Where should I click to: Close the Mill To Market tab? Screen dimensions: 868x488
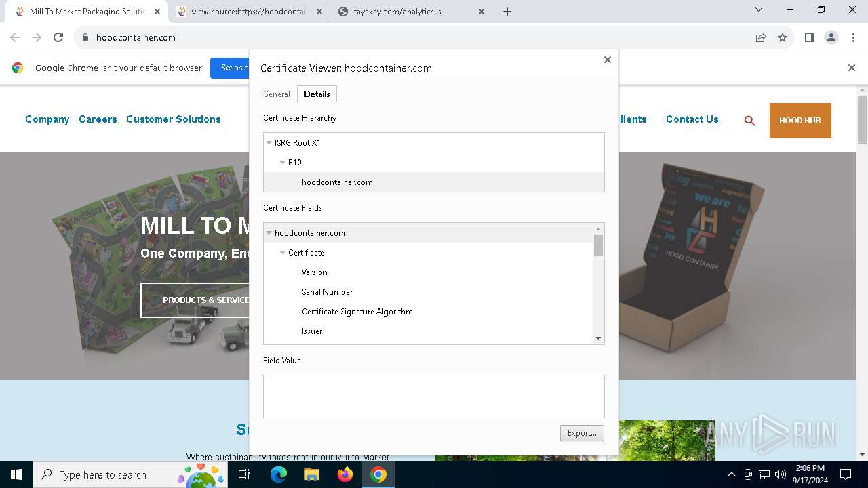click(x=157, y=12)
